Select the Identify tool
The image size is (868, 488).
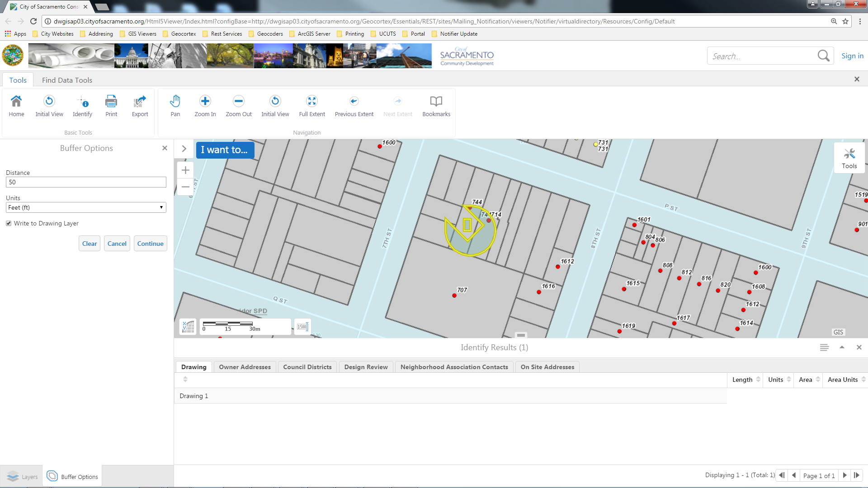click(82, 106)
